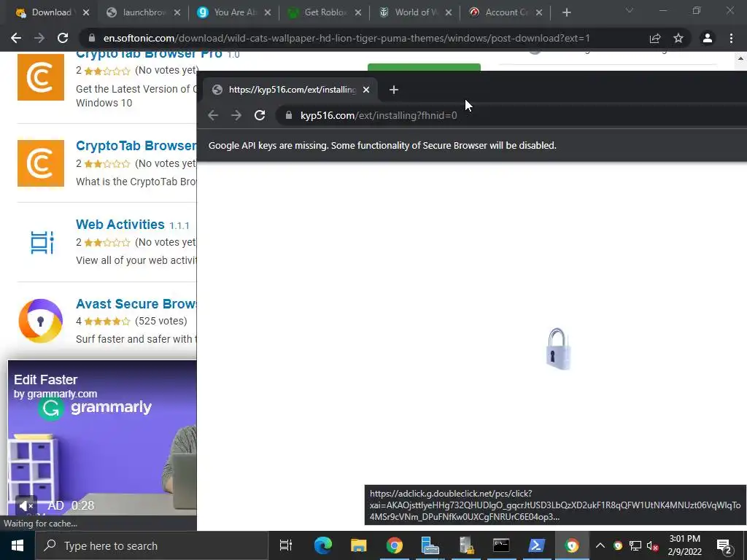This screenshot has height=560, width=747.
Task: Click the taskbar Type here to search box
Action: (152, 545)
